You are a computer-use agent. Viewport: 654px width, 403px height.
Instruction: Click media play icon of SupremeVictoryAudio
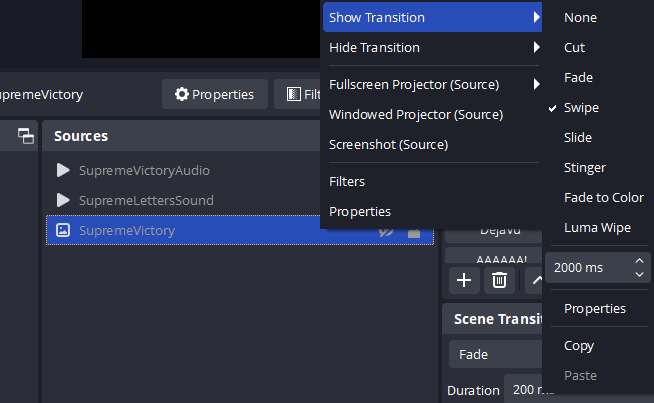pyautogui.click(x=63, y=170)
